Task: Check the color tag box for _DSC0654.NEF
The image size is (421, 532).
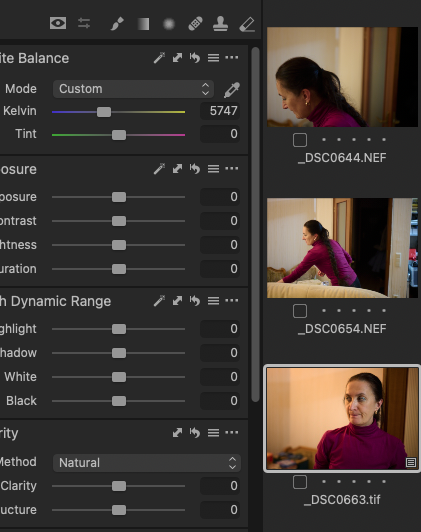Action: coord(300,311)
